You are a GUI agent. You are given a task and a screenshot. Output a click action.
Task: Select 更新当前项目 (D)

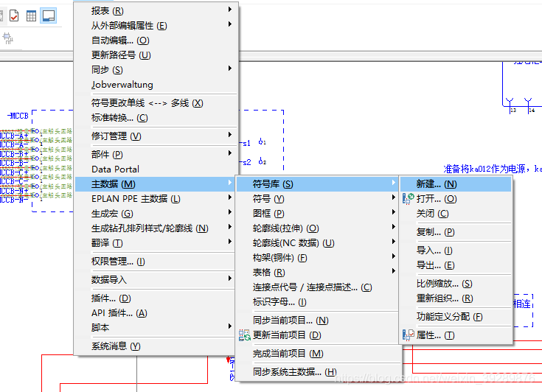pyautogui.click(x=317, y=335)
